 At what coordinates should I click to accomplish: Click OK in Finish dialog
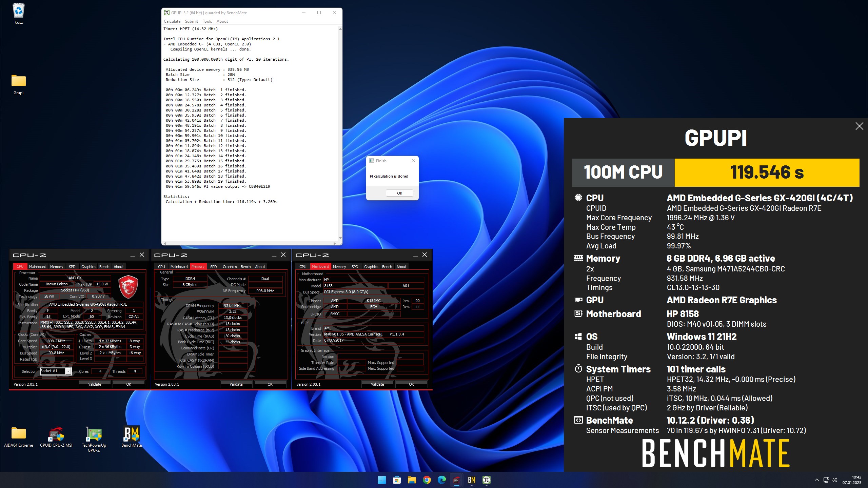pyautogui.click(x=399, y=193)
